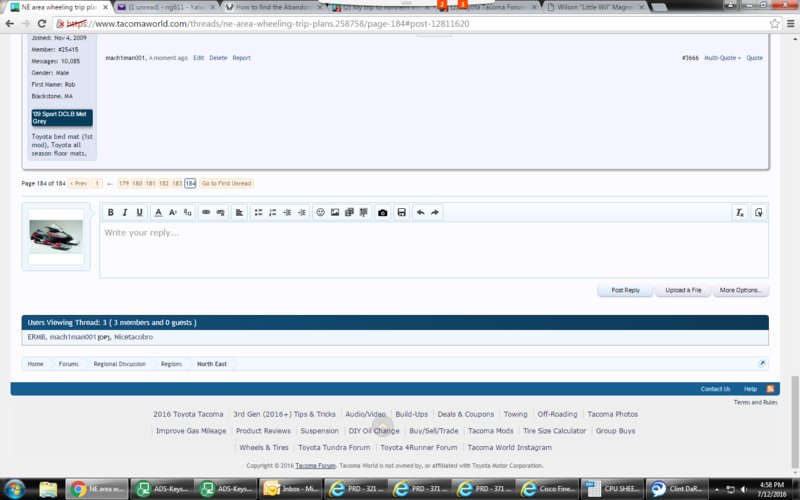The width and height of the screenshot is (800, 500).
Task: Insert an ordered numbered list
Action: [x=272, y=212]
